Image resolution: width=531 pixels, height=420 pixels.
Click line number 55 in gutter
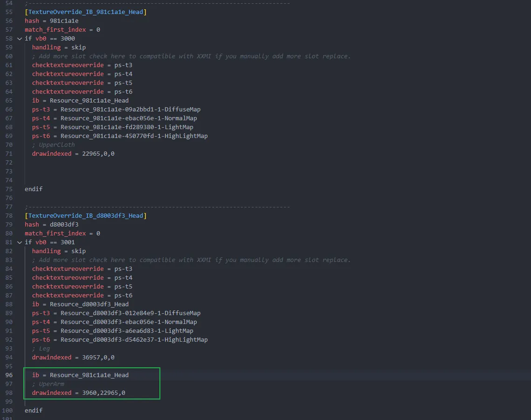(x=9, y=12)
